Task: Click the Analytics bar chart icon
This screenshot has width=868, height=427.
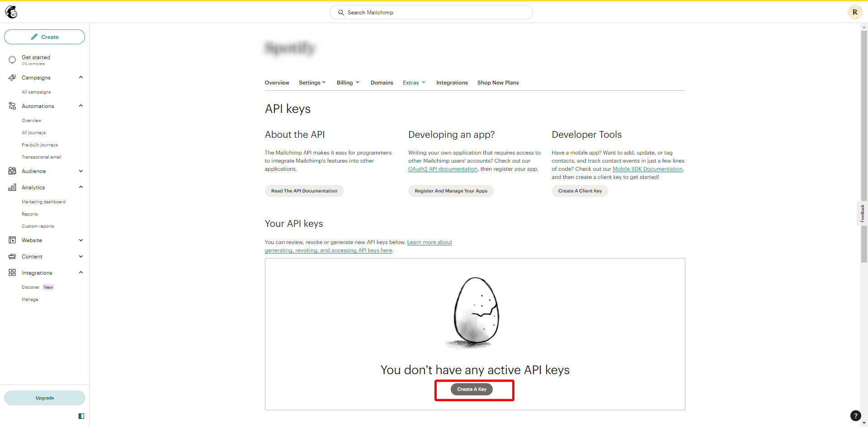Action: 12,187
